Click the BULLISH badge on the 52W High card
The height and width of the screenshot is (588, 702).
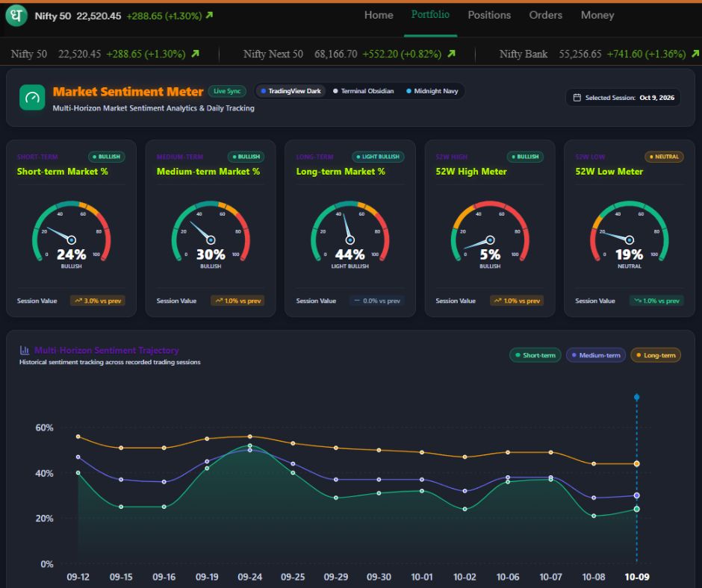pyautogui.click(x=525, y=157)
